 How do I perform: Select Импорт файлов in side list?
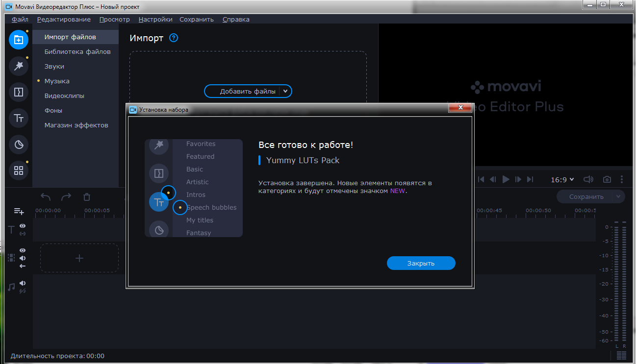76,37
